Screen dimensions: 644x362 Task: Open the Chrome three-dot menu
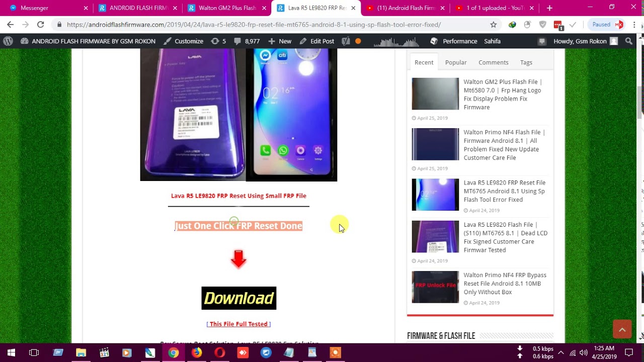[634, 24]
